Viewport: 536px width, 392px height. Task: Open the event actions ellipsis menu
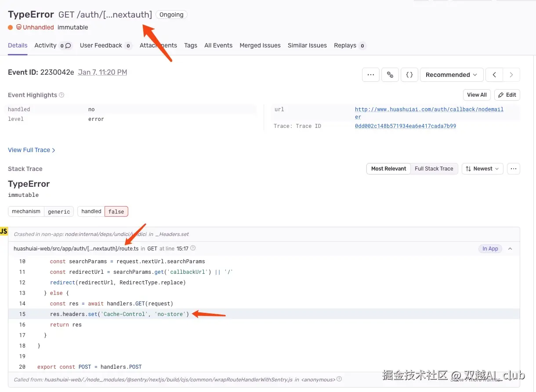(370, 75)
